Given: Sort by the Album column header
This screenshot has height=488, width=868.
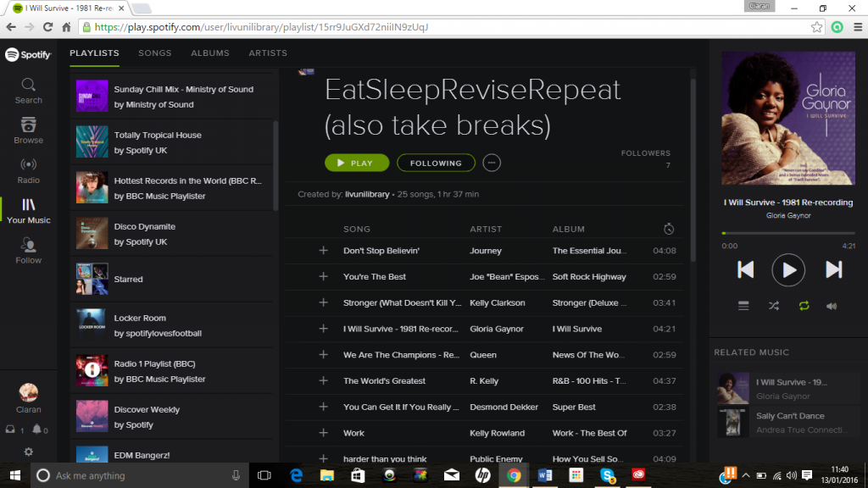Looking at the screenshot, I should point(569,229).
